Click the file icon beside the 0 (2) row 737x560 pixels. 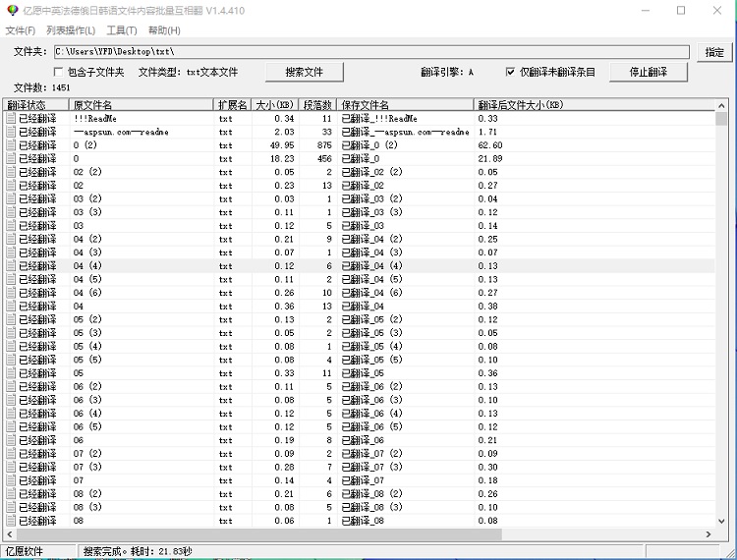(11, 145)
